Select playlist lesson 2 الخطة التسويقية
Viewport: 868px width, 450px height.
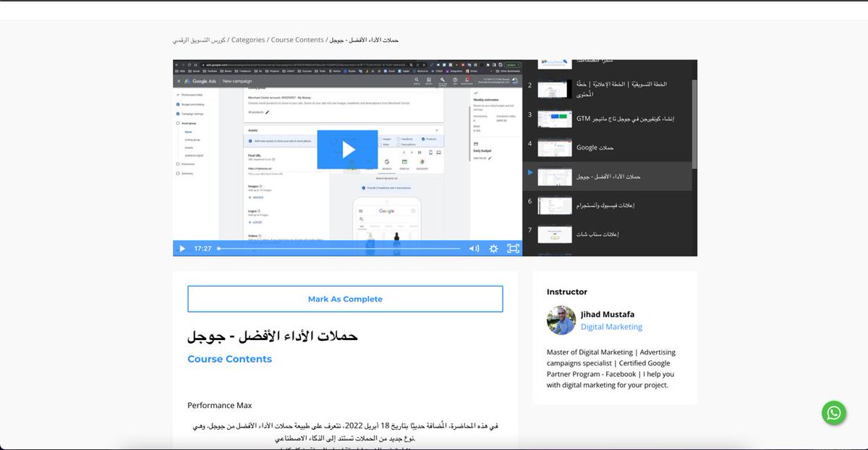608,89
